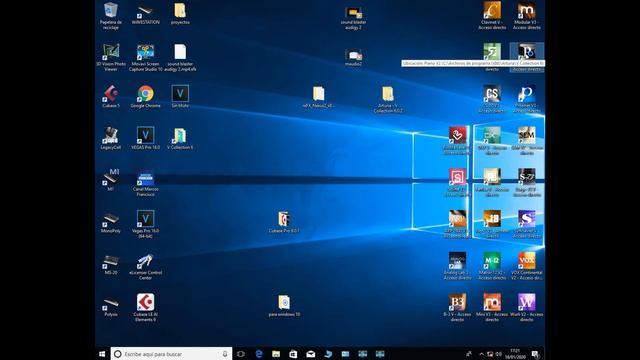The width and height of the screenshot is (640, 360).
Task: Select the Cubase Pro 9.0.1 desktop icon
Action: click(284, 222)
